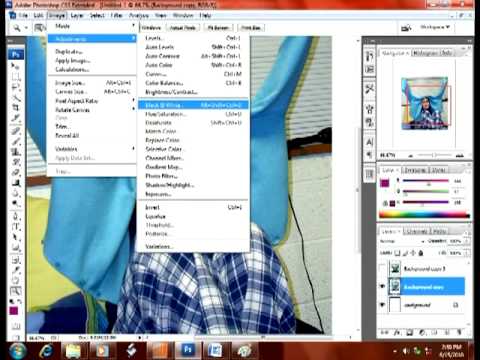The width and height of the screenshot is (480, 360).
Task: Select the Eyedropper tool
Action: coord(15,270)
